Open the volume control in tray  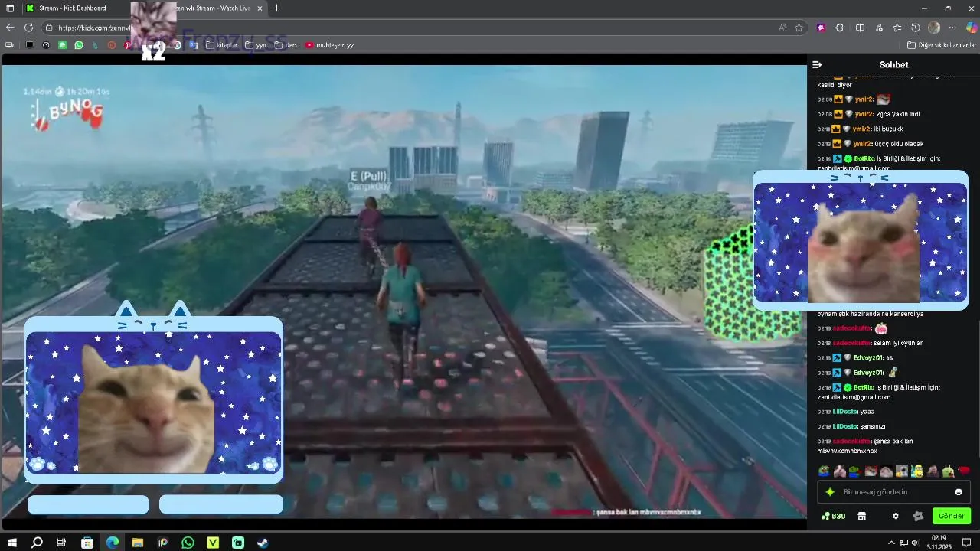tap(915, 543)
